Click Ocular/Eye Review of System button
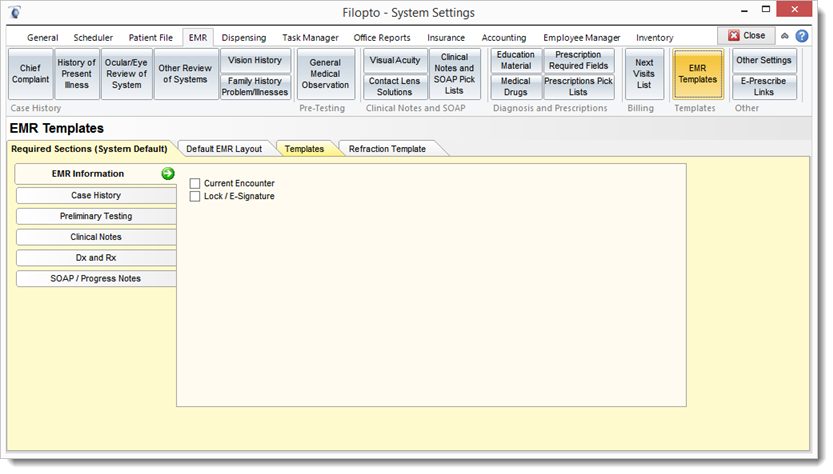 (126, 74)
